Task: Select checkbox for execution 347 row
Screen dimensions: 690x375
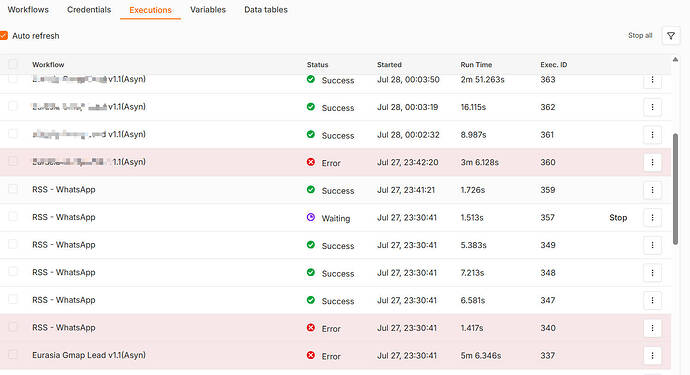Action: (x=13, y=299)
